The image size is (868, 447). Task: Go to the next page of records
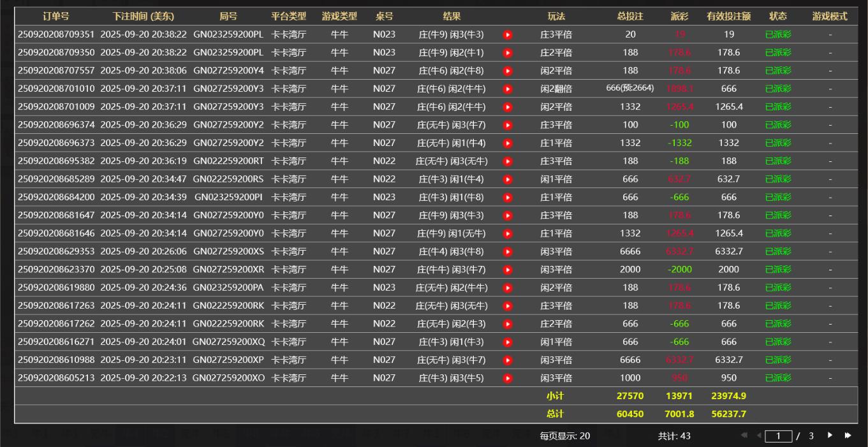coord(830,436)
